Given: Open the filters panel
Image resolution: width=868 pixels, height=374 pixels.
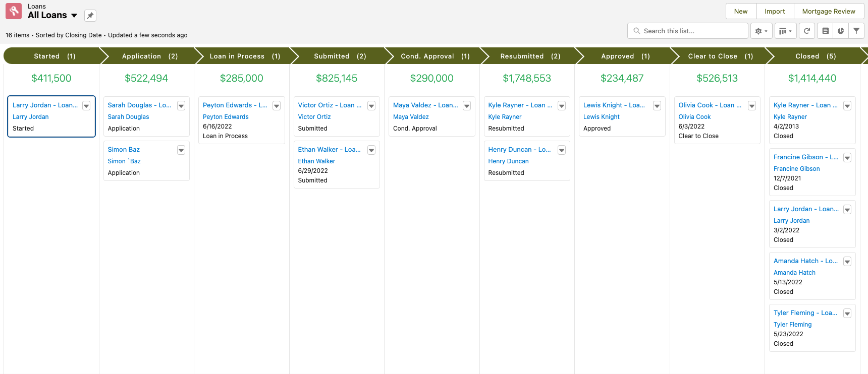Looking at the screenshot, I should coord(856,31).
